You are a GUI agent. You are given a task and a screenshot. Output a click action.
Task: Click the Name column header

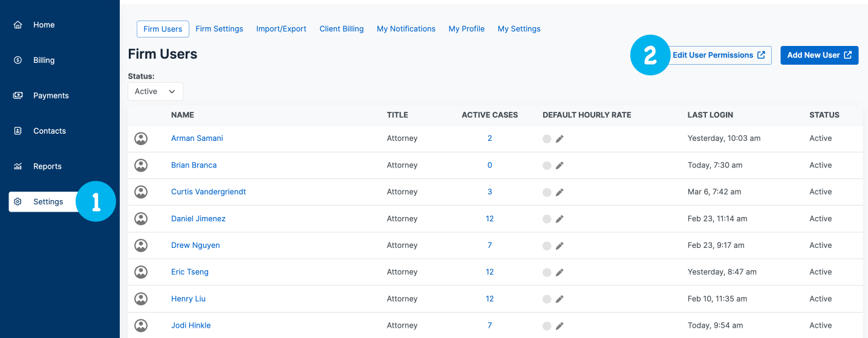tap(183, 115)
